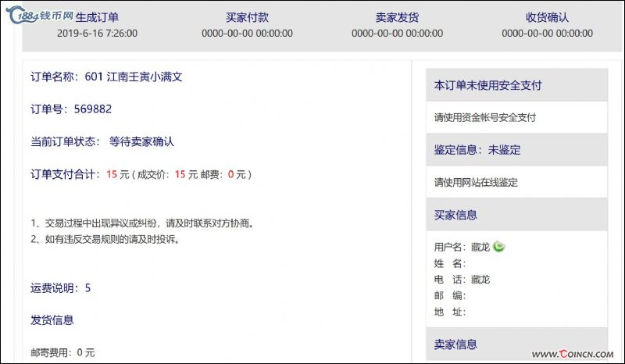Click the 等待卖家确认 order status text
625x364 pixels.
click(141, 141)
